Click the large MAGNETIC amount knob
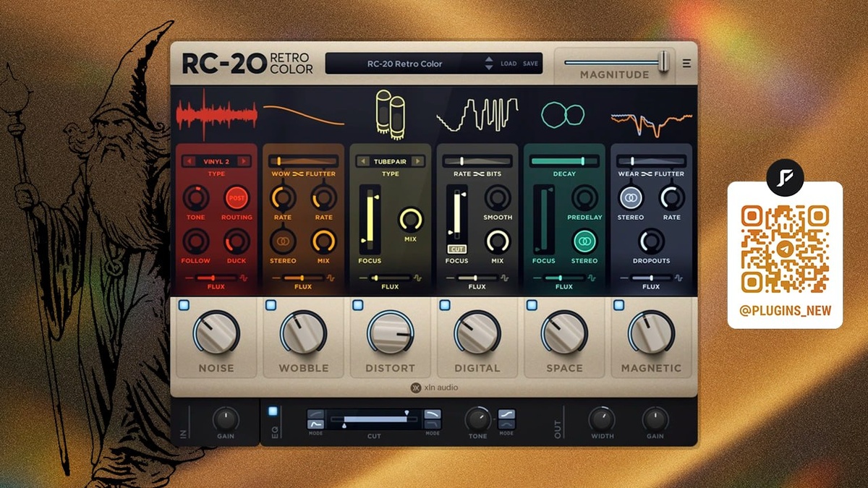This screenshot has height=488, width=868. 651,333
